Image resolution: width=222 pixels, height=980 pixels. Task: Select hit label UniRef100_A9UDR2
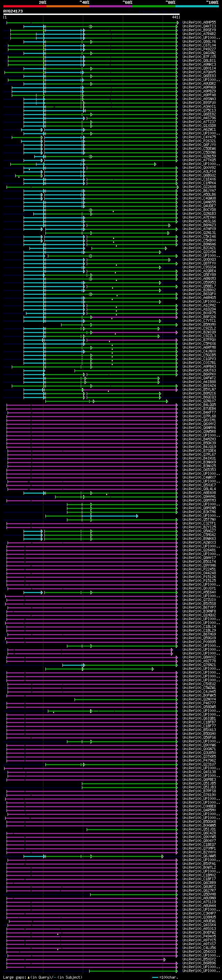pos(199,84)
